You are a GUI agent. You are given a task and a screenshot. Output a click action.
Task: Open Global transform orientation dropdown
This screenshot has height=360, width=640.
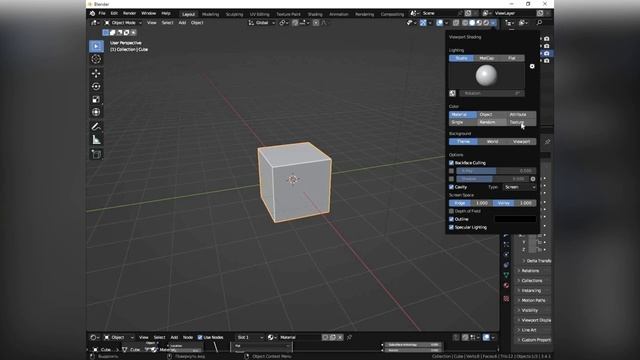(262, 23)
